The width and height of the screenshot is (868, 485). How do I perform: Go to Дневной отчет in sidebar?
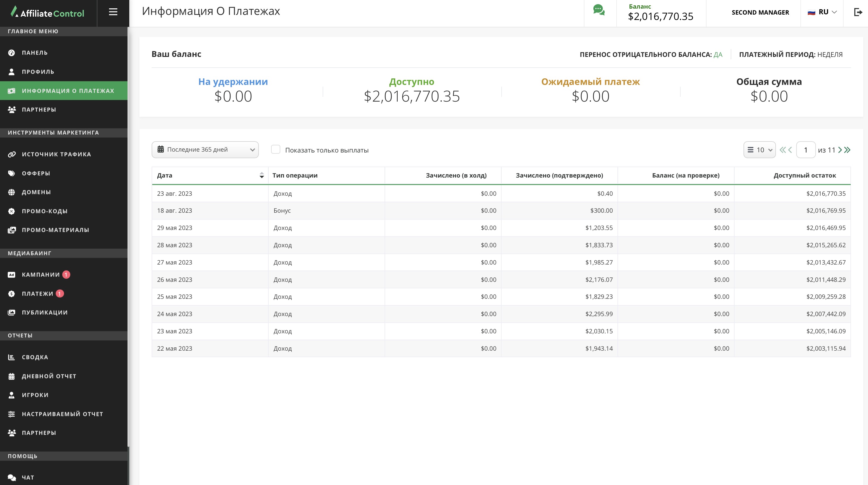pyautogui.click(x=49, y=376)
